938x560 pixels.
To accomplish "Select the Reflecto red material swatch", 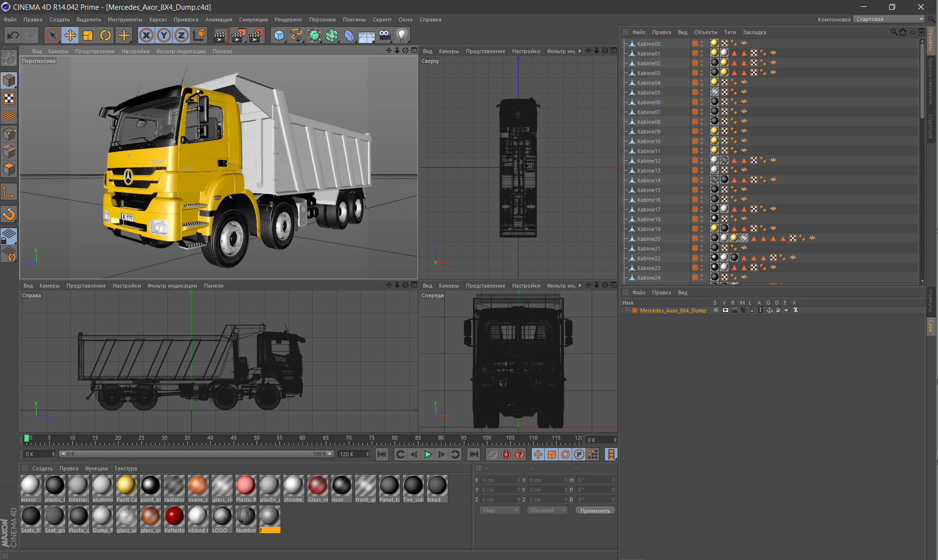I will coord(174,519).
